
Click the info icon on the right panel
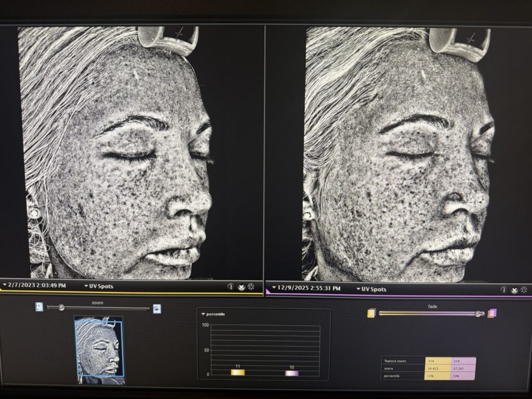(503, 290)
